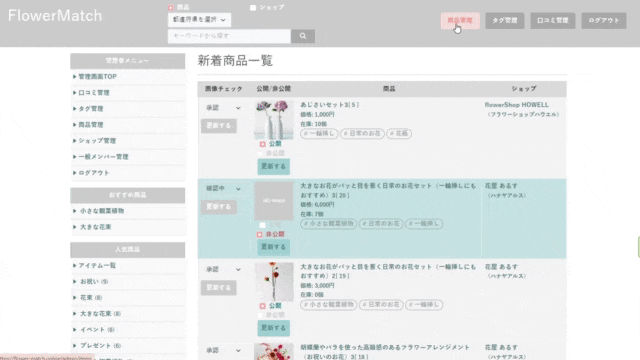Open 大きな花束 (8) under 人気商品
Image resolution: width=640 pixels, height=360 pixels.
(100, 313)
